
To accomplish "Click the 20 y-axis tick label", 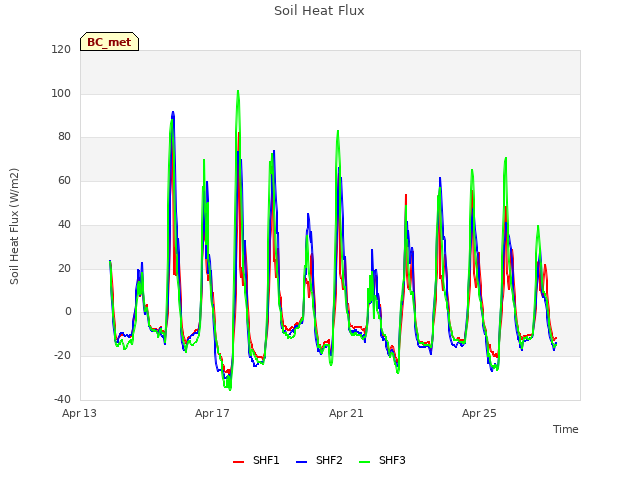I will pyautogui.click(x=64, y=269).
